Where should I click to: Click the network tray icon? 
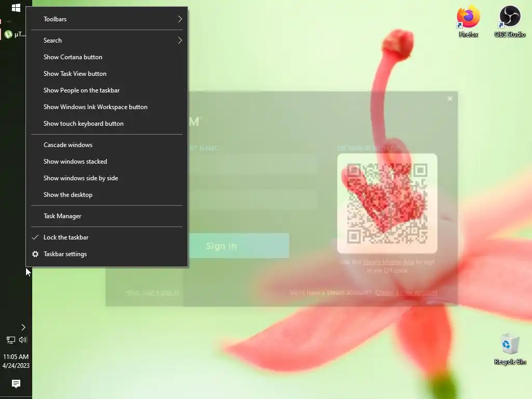[x=10, y=340]
